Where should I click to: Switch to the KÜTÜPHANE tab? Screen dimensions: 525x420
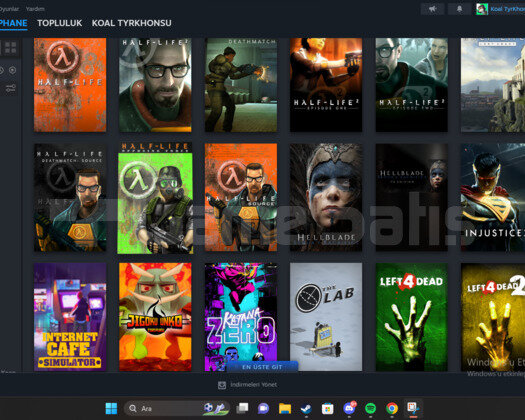tap(13, 23)
